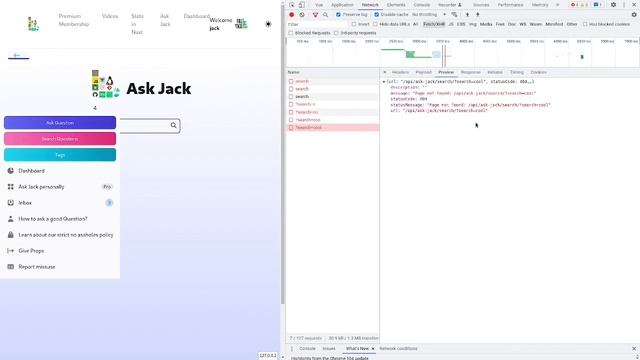Enable the Blocked Requests checkbox
This screenshot has width=640, height=360.
(x=291, y=33)
